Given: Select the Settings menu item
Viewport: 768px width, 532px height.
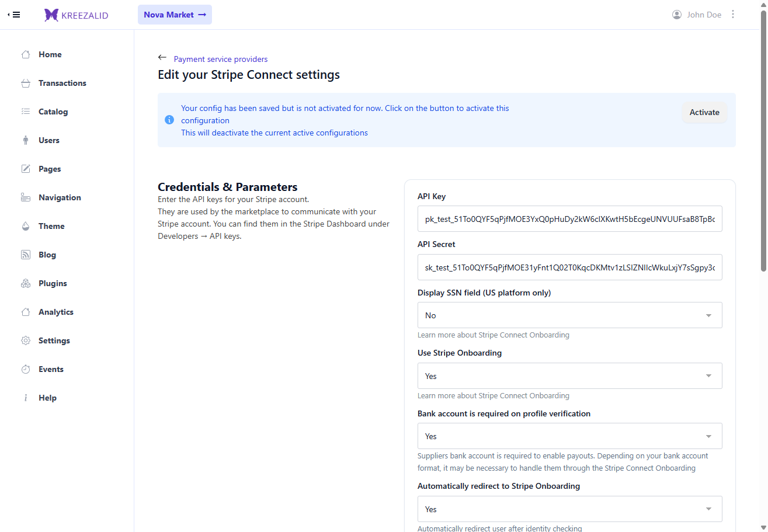Looking at the screenshot, I should pyautogui.click(x=54, y=340).
